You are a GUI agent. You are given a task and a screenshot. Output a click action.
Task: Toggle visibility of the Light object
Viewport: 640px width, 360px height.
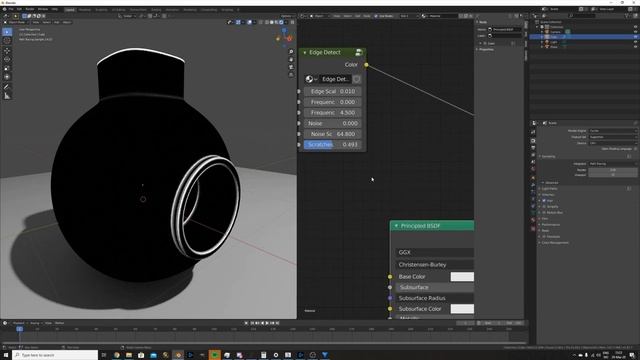pos(635,42)
